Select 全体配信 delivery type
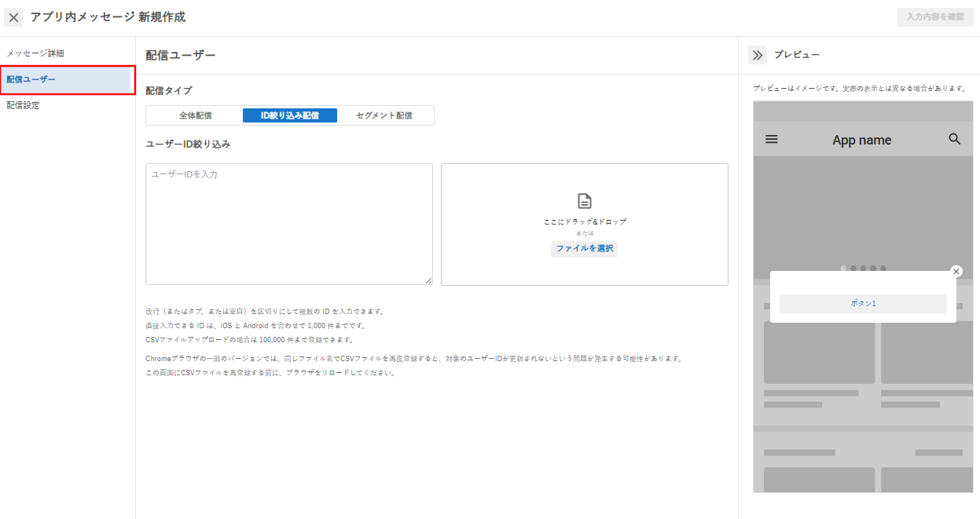980x519 pixels. click(x=195, y=115)
